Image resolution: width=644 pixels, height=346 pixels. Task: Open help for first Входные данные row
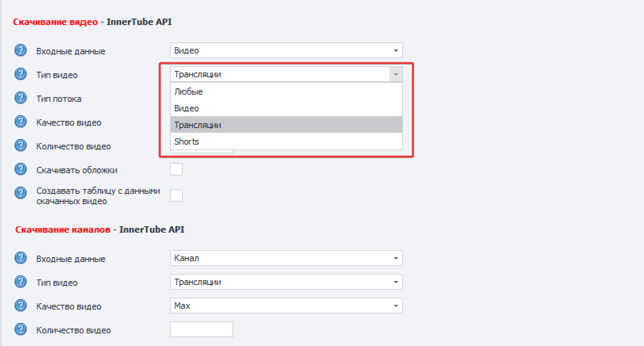(x=21, y=50)
